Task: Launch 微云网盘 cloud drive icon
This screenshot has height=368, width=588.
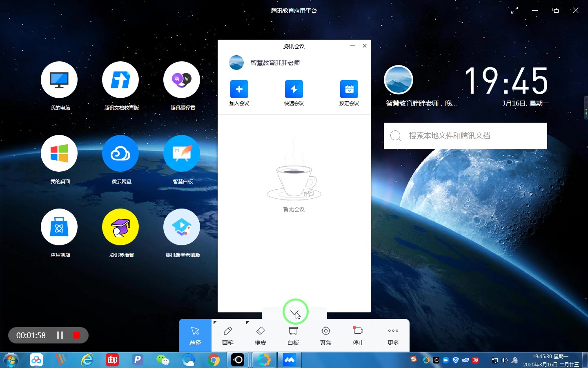Action: 120,153
